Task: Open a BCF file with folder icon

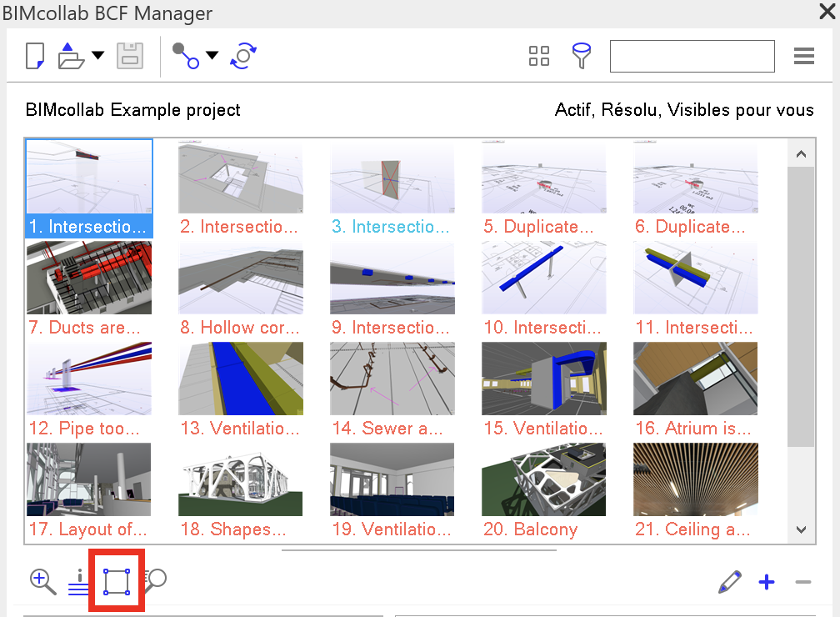Action: (x=71, y=56)
